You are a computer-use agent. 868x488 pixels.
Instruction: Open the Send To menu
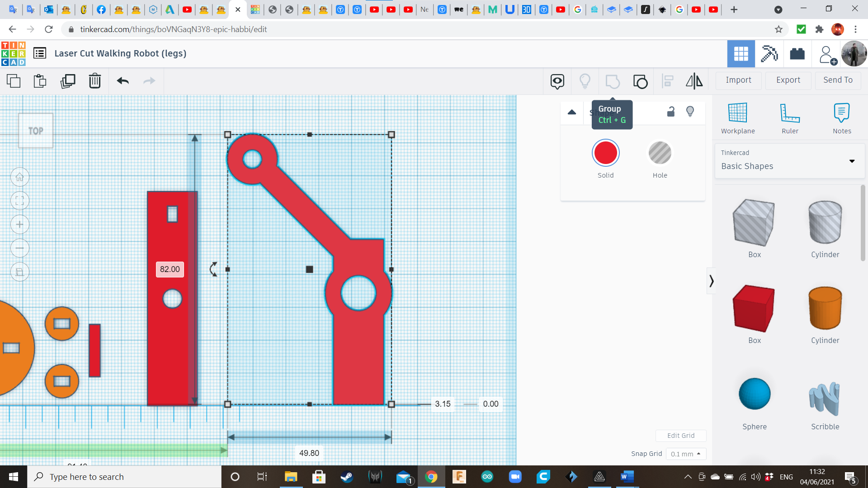[x=838, y=80]
